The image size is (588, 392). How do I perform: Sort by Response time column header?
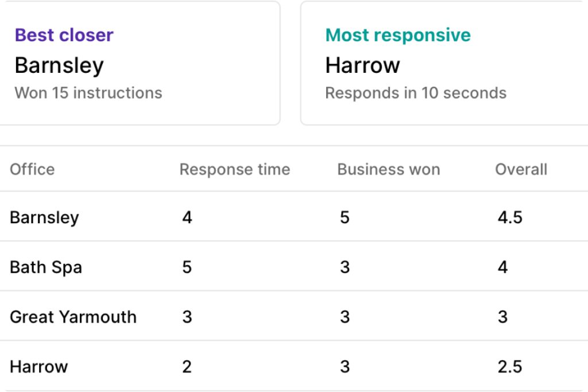[235, 169]
